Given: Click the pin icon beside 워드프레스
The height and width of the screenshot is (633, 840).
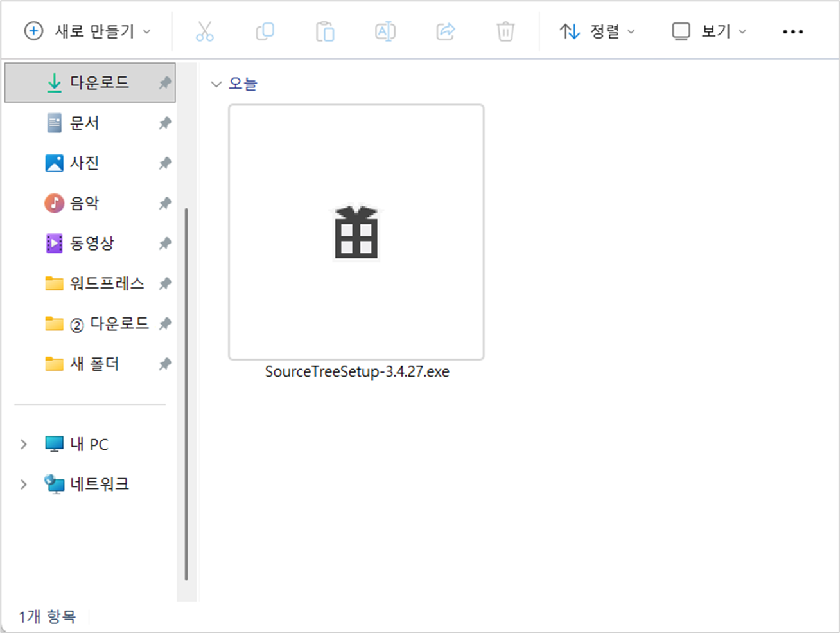Looking at the screenshot, I should (165, 283).
